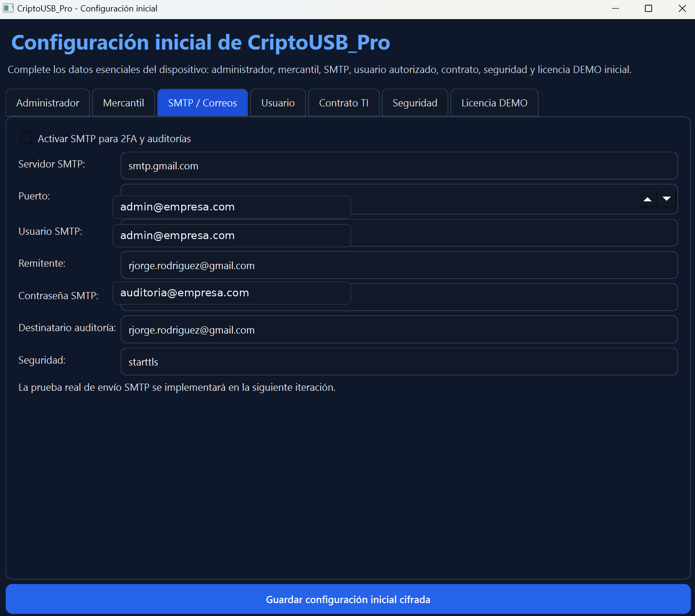Screen dimensions: 695x616
Task: Increase the Puerto value with up arrow
Action: 647,199
